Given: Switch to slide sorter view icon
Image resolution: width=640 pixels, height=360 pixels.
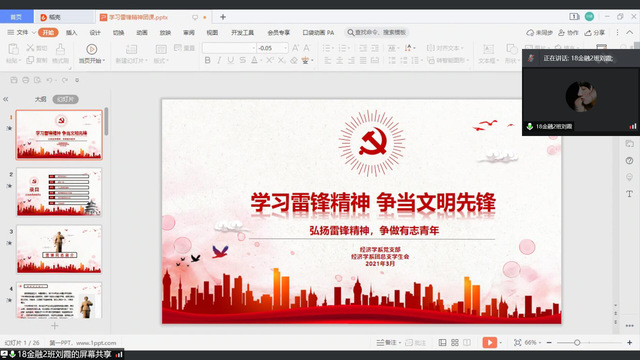Looking at the screenshot, I should point(455,342).
